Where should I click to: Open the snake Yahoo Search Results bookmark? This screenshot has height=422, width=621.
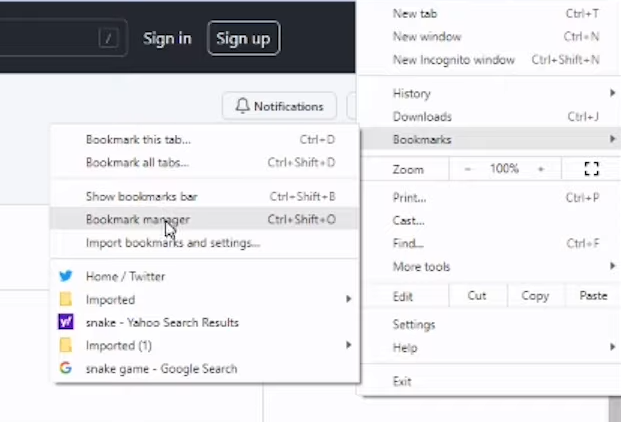pyautogui.click(x=205, y=322)
